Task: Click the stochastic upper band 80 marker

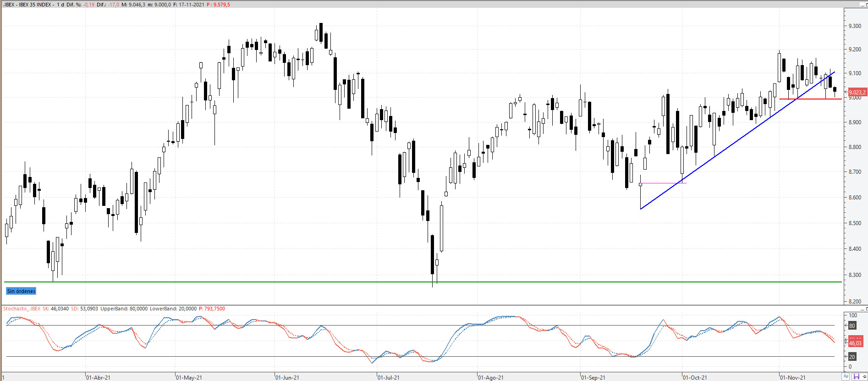Action: [x=852, y=326]
